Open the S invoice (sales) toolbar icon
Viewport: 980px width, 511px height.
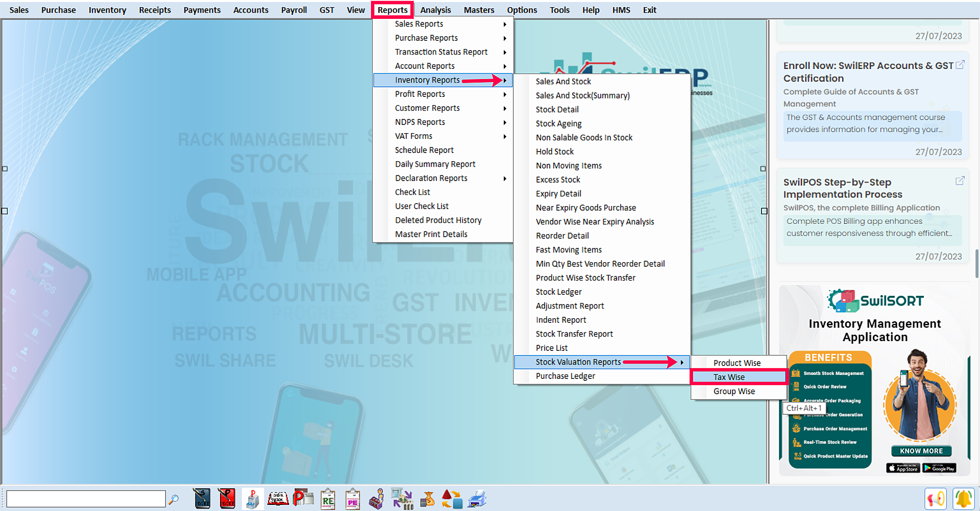[x=202, y=499]
